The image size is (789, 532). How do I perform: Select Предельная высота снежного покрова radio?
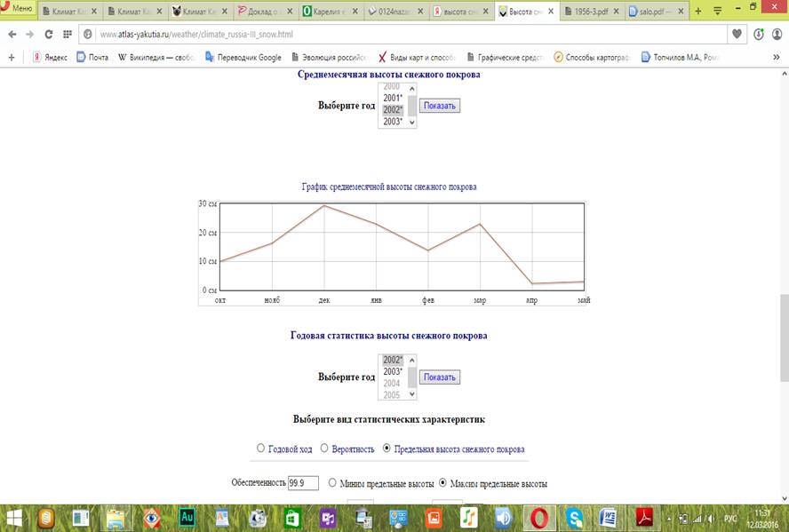(x=387, y=448)
